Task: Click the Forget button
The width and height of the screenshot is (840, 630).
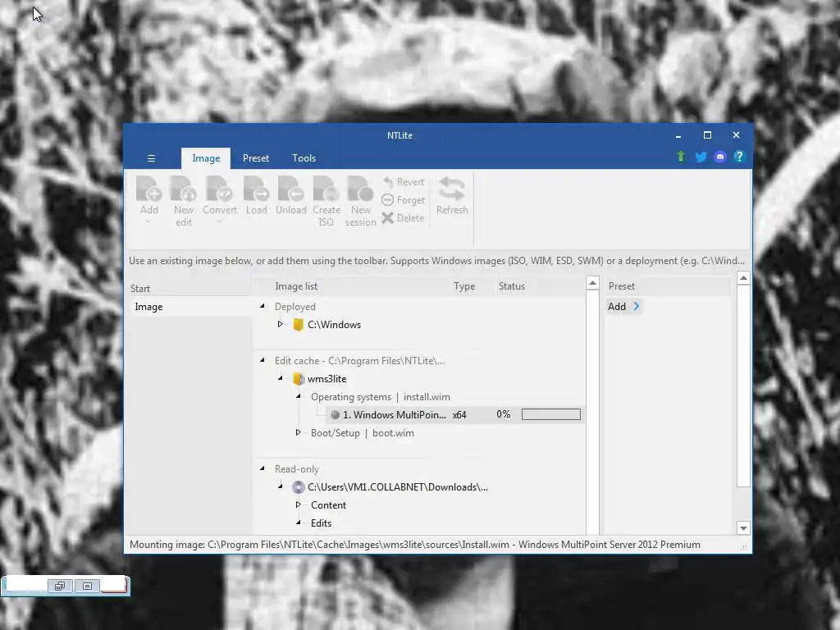Action: point(404,200)
